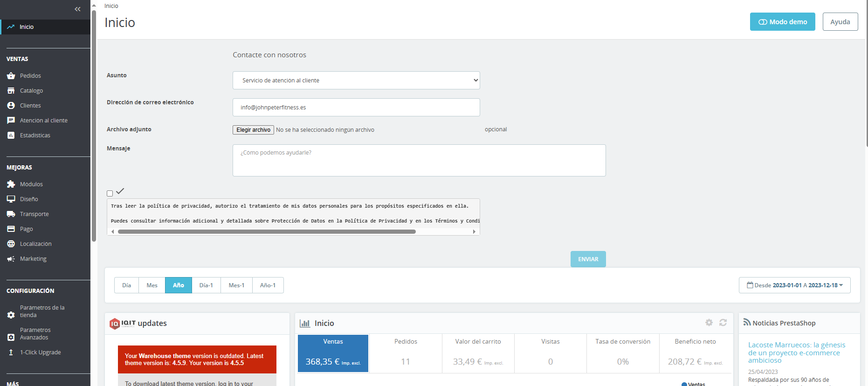Click the Pago credit-card icon

pyautogui.click(x=11, y=229)
